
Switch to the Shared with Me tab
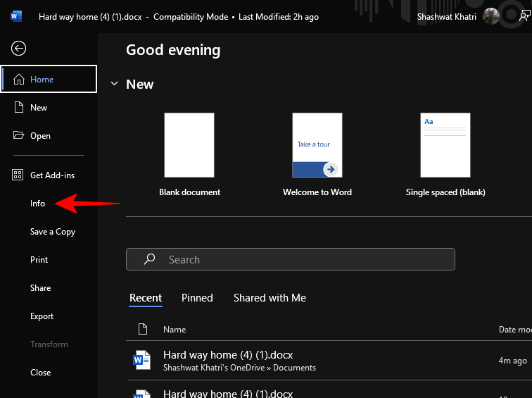coord(270,298)
